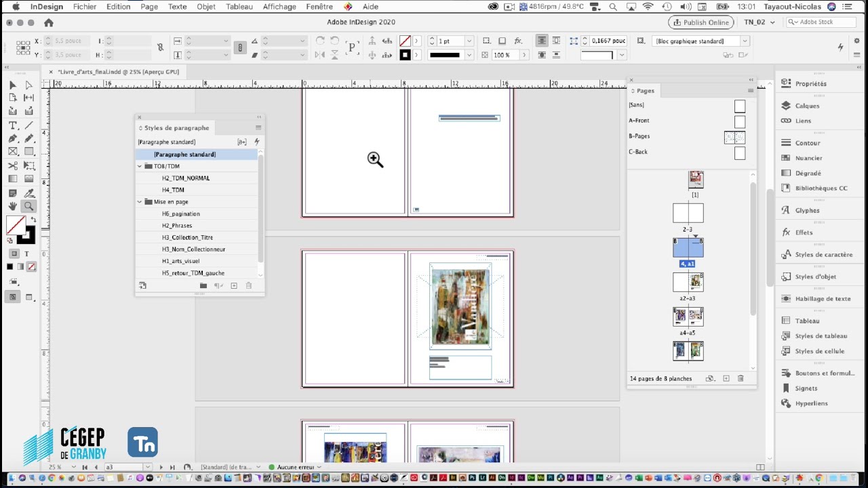Open the Affichage menu
The height and width of the screenshot is (488, 868).
[279, 7]
